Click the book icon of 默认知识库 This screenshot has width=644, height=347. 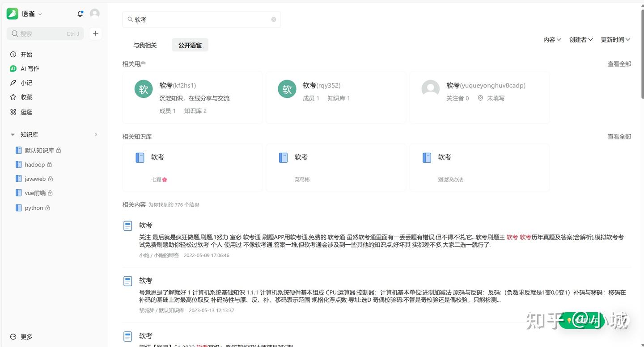click(x=19, y=151)
